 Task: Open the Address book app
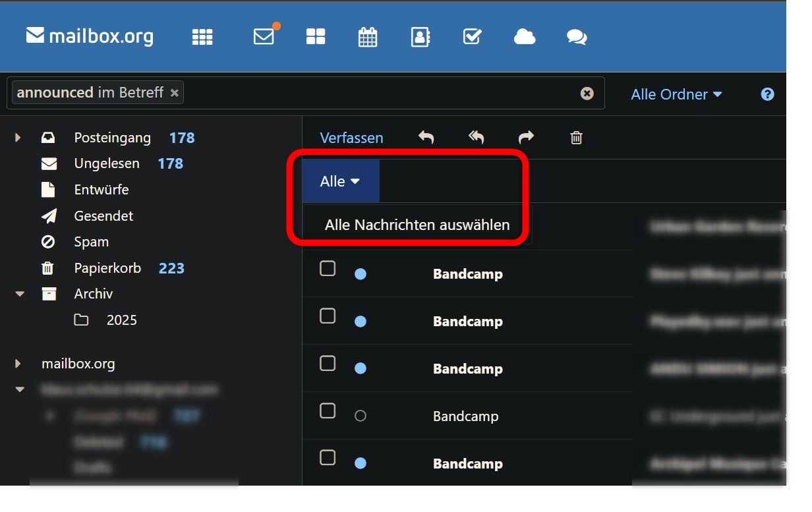[x=420, y=37]
